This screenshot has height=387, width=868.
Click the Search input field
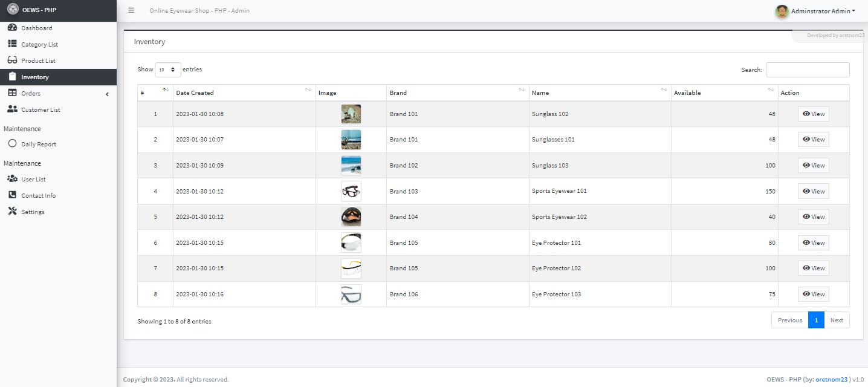pos(808,70)
